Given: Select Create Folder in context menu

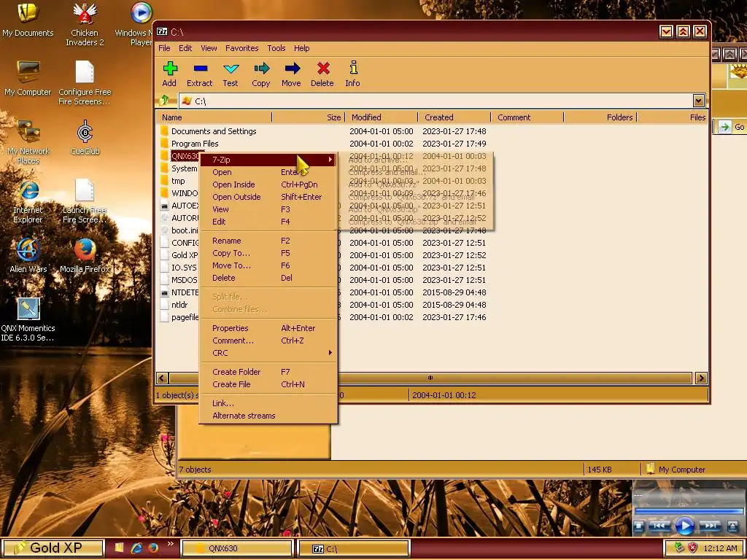Looking at the screenshot, I should 268,372.
